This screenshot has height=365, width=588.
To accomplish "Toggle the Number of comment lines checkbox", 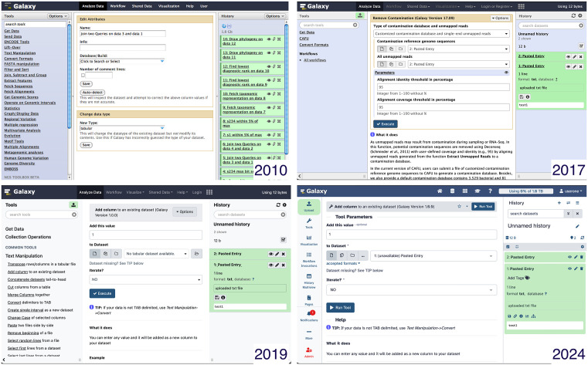I will point(83,76).
